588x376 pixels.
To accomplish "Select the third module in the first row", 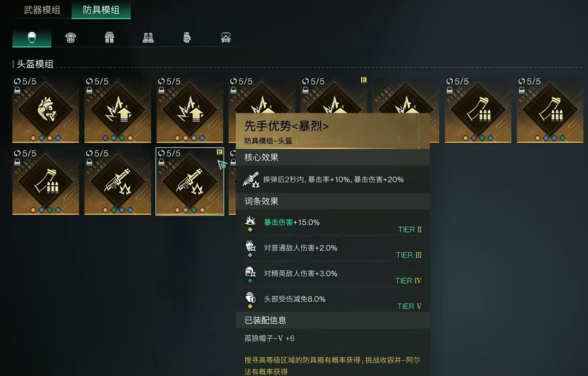I will point(190,109).
